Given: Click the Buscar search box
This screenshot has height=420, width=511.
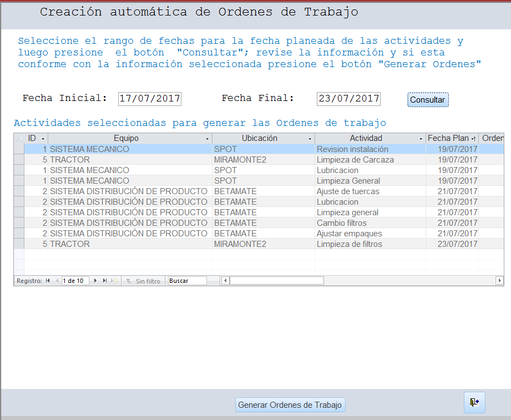Looking at the screenshot, I should (187, 281).
